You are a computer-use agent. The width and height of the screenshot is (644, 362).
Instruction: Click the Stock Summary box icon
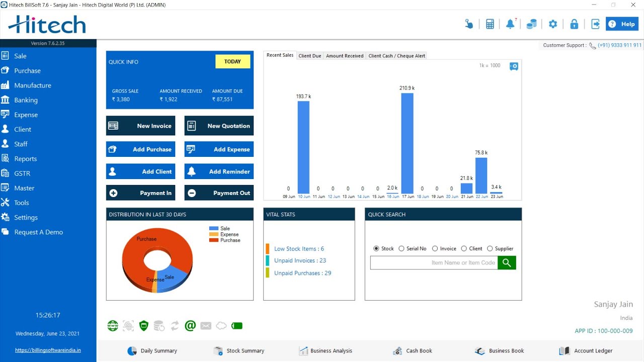click(x=218, y=351)
